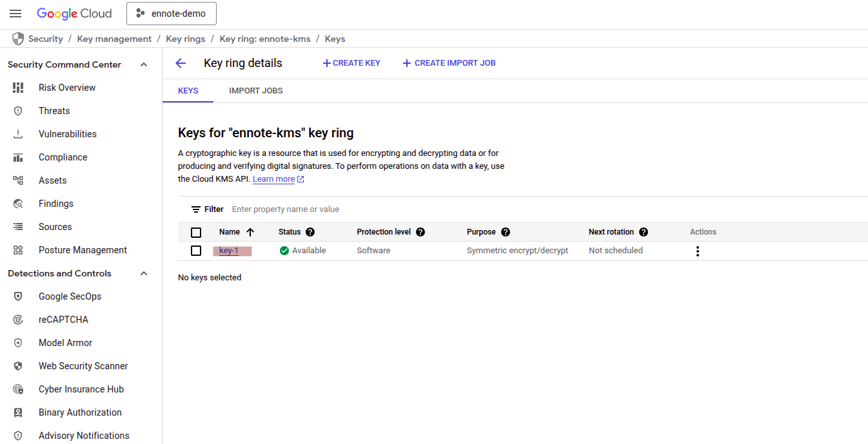The image size is (868, 444).
Task: Click the Model Armor icon
Action: [18, 343]
